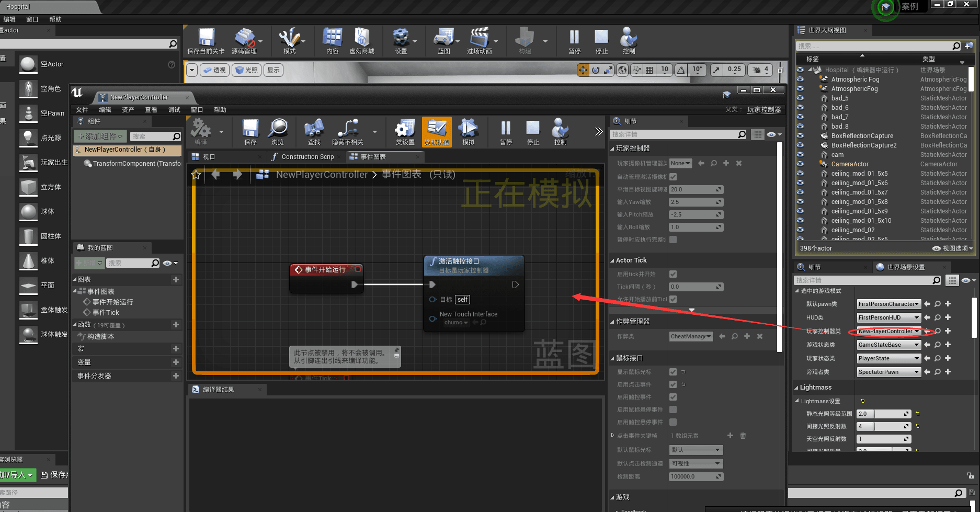
Task: Open Browse (浏览) in blueprint toolbar
Action: (278, 132)
